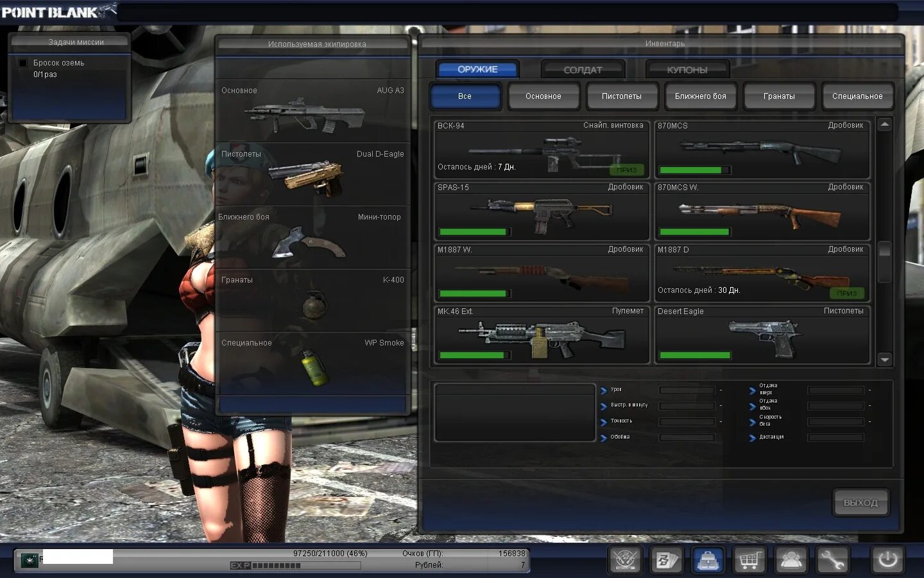Click the Используемая экипировка header
The image size is (924, 578).
pos(312,44)
